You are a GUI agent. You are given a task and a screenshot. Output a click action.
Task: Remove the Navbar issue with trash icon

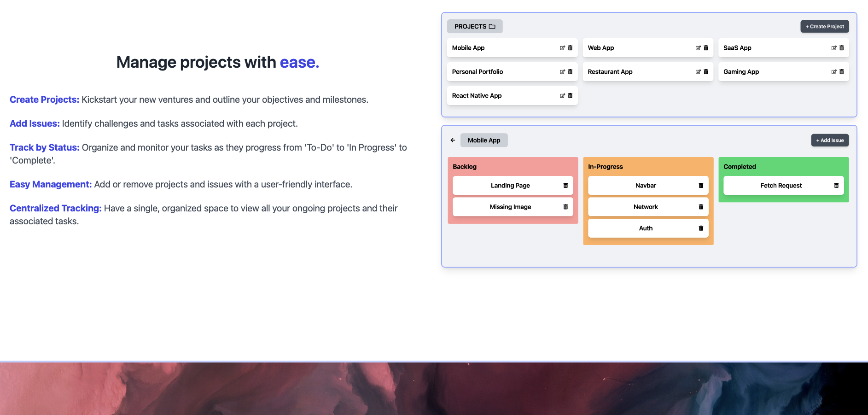(701, 186)
